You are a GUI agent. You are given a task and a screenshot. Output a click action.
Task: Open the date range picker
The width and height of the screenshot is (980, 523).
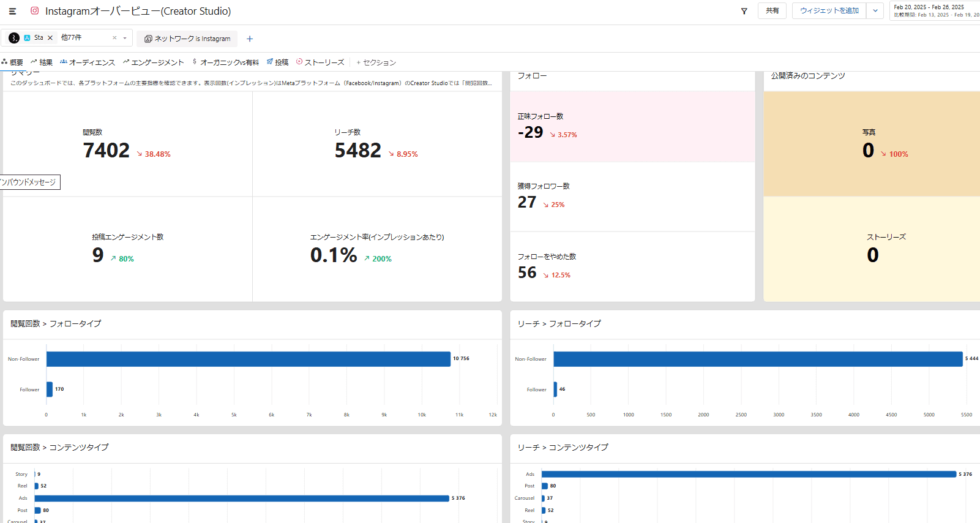pos(934,11)
